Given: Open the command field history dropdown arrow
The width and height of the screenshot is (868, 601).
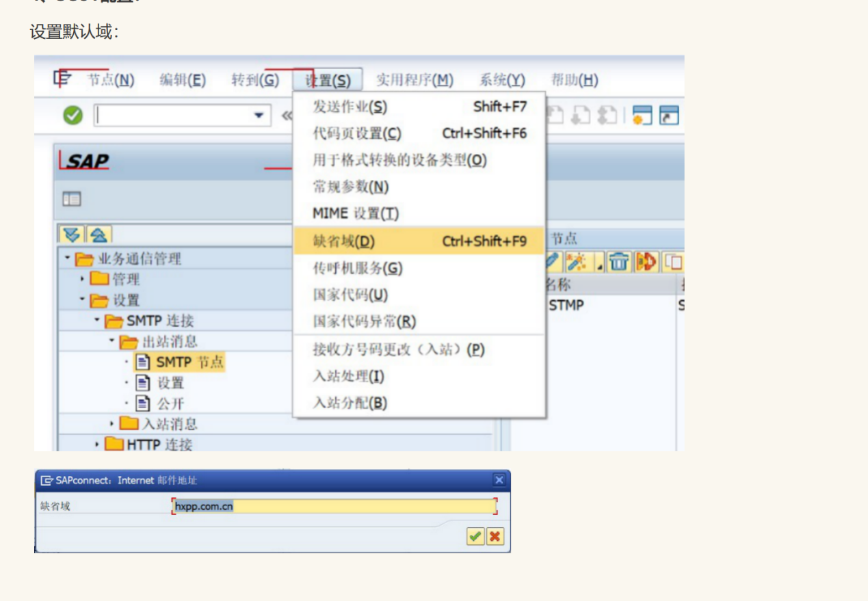Looking at the screenshot, I should click(x=259, y=116).
